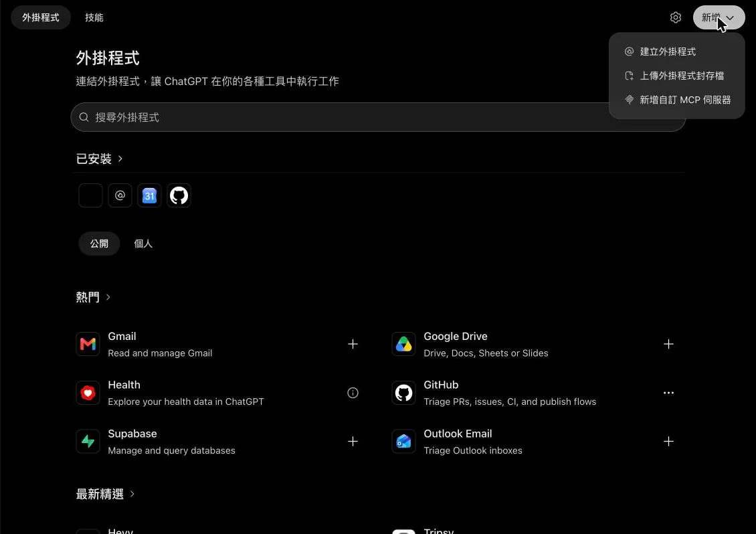756x534 pixels.
Task: Open settings with the gear icon
Action: (676, 17)
